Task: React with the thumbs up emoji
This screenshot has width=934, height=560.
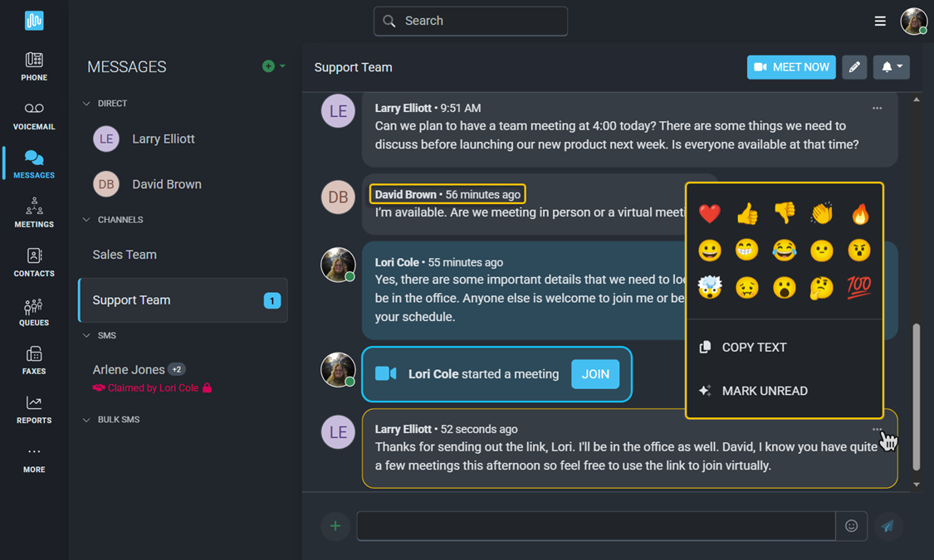Action: point(747,214)
